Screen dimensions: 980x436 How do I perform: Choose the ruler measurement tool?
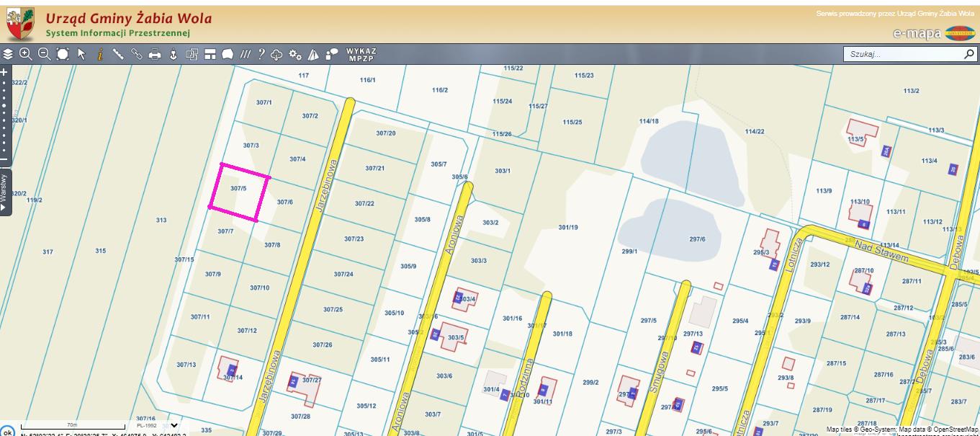click(x=118, y=54)
